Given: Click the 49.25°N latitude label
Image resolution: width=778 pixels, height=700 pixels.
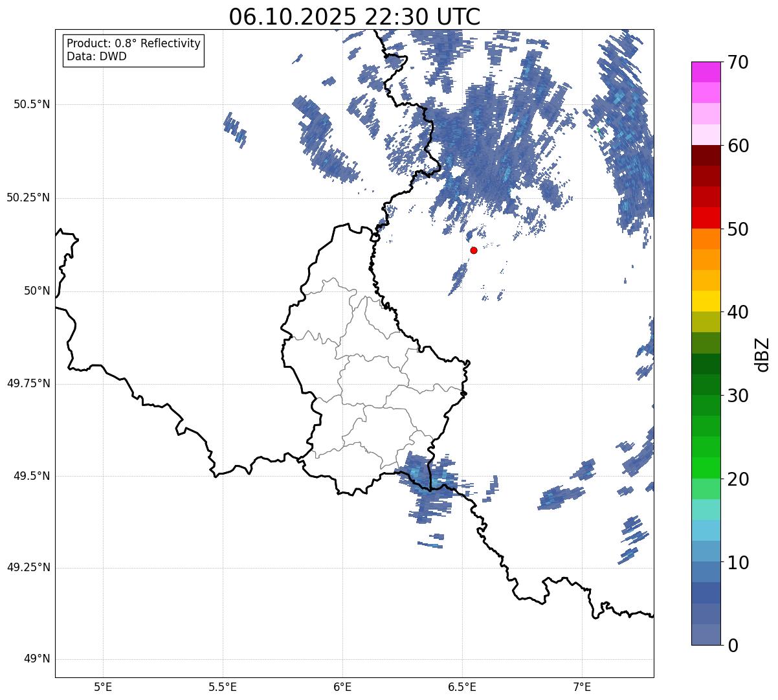Looking at the screenshot, I should [x=28, y=568].
